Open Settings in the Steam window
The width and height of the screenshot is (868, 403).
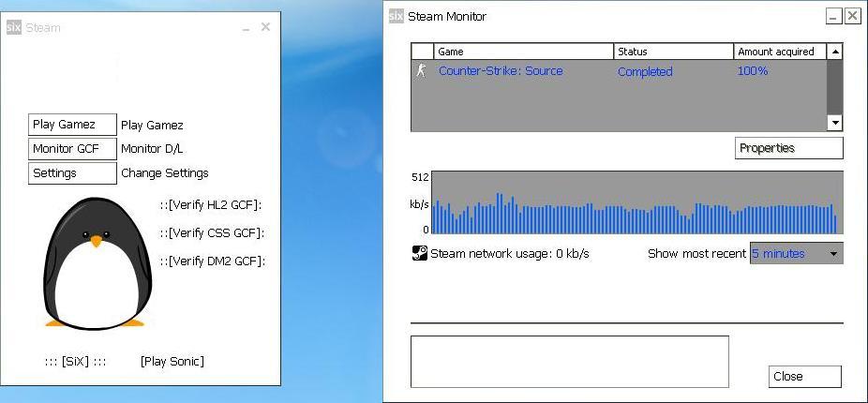72,173
